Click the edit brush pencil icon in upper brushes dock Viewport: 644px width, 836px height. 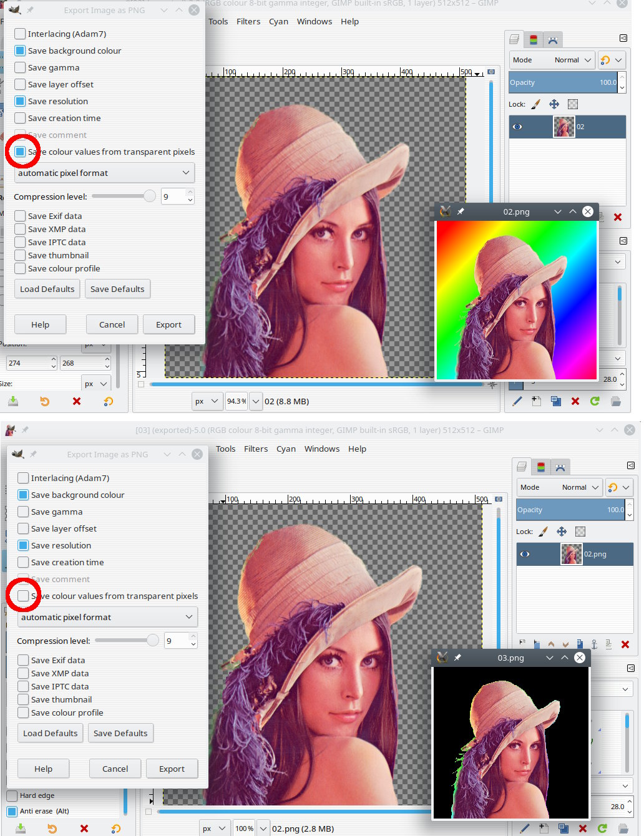[x=517, y=401]
